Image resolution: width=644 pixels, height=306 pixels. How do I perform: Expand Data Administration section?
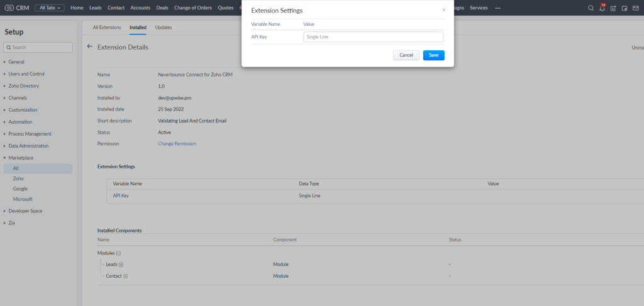pos(28,146)
